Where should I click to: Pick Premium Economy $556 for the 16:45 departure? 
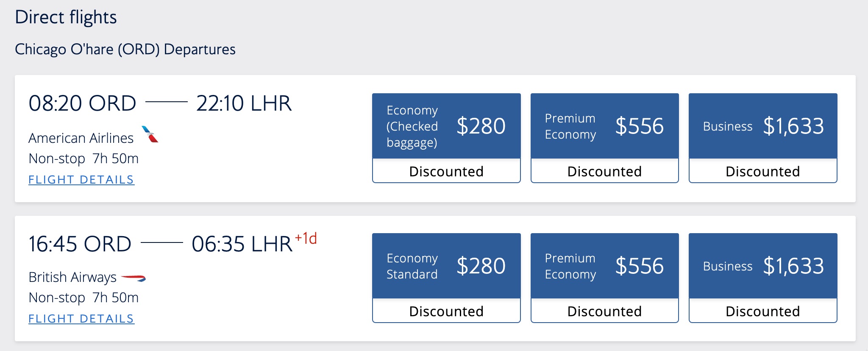coord(605,265)
